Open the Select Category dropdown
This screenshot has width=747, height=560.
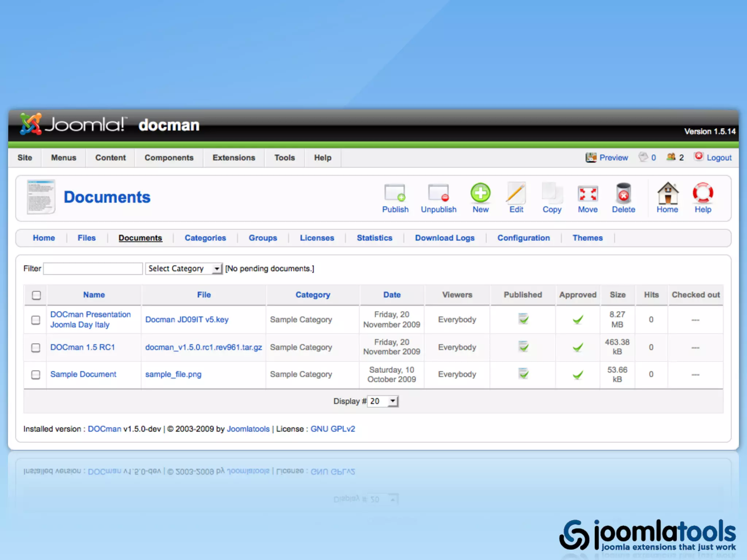[183, 269]
